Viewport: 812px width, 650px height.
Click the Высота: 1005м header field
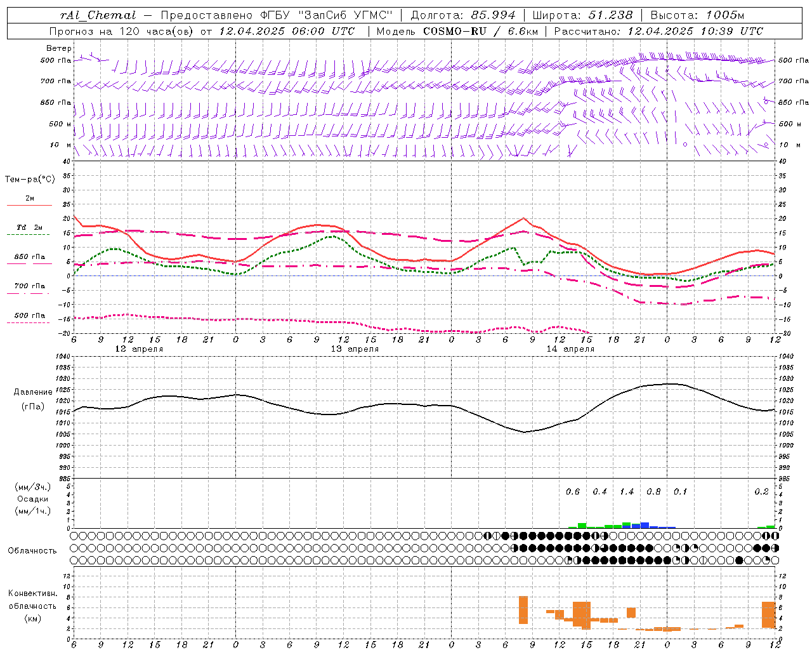point(697,15)
